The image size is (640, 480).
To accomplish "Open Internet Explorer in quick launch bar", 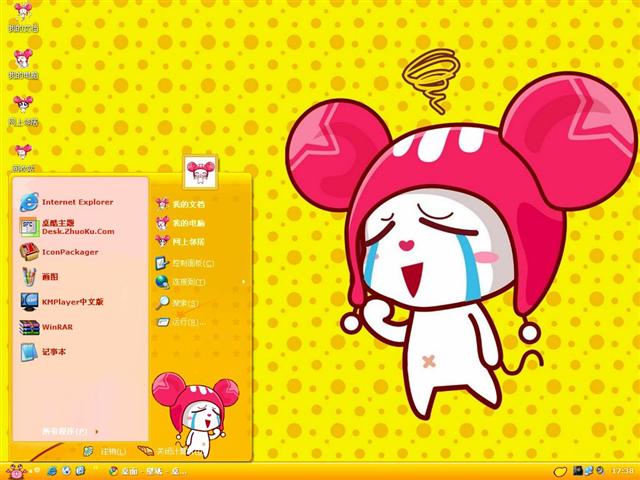I will click(x=52, y=471).
